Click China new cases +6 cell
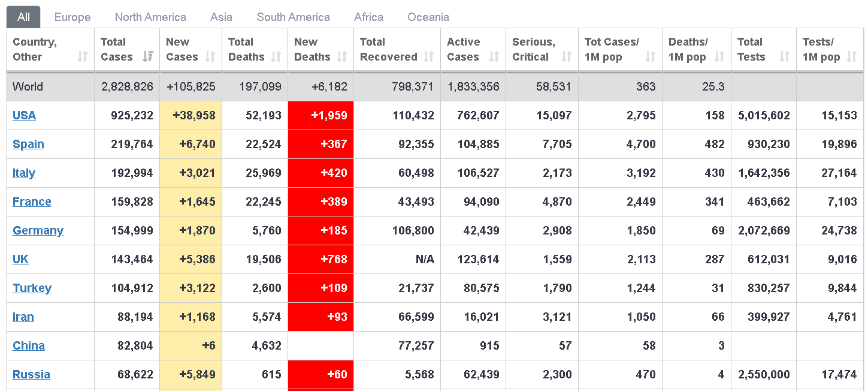 point(190,345)
